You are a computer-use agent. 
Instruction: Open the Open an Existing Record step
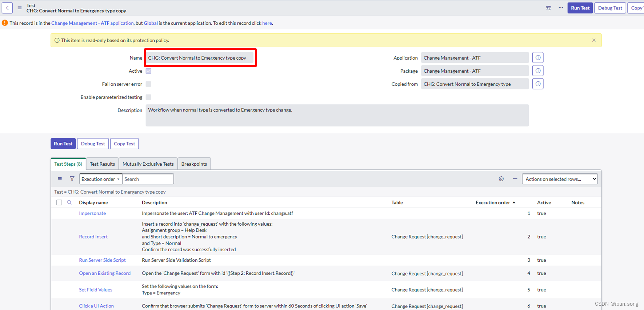coord(105,273)
